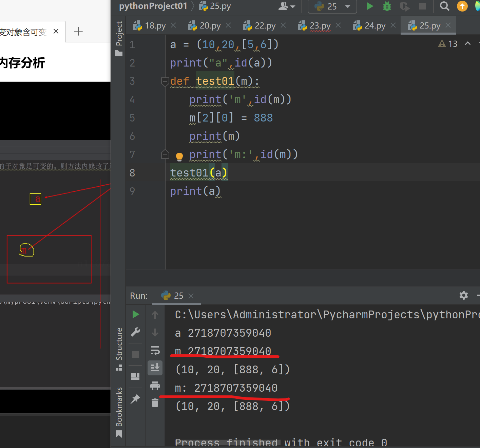Click the layout restore icon in Run panel

pyautogui.click(x=135, y=377)
